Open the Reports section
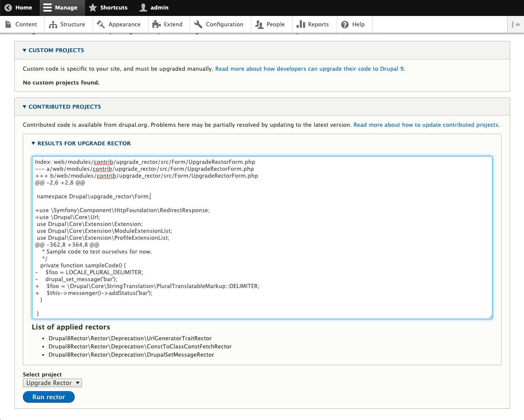Image resolution: width=524 pixels, height=420 pixels. 313,25
